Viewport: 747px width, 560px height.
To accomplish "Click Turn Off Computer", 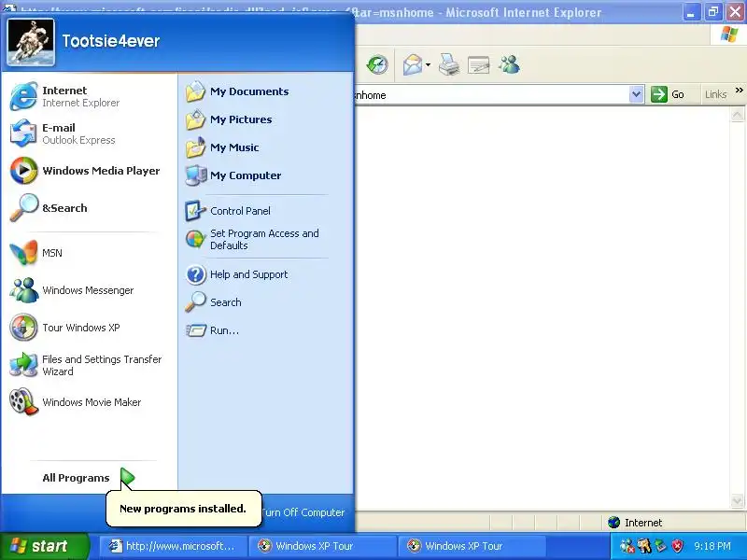I will [303, 512].
